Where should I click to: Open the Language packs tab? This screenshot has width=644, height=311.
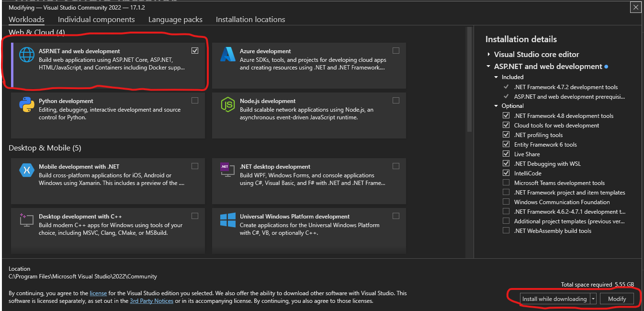(175, 20)
